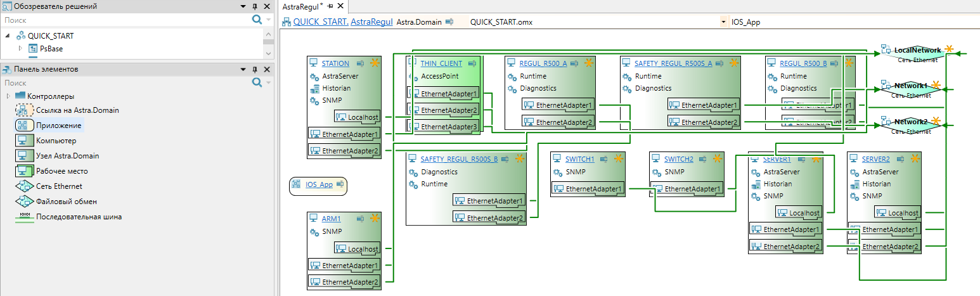
Task: Open the THIN_CLIENT node link
Action: point(441,63)
